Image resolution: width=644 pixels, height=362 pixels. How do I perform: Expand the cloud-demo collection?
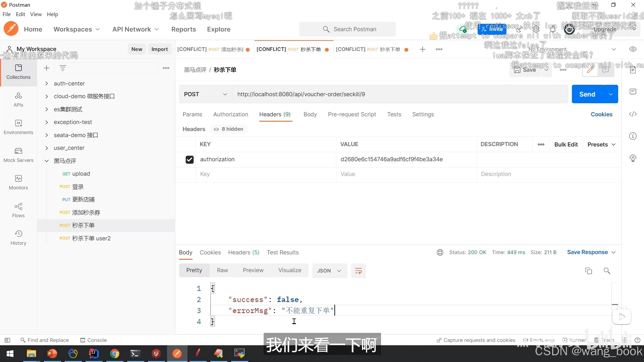(x=47, y=97)
